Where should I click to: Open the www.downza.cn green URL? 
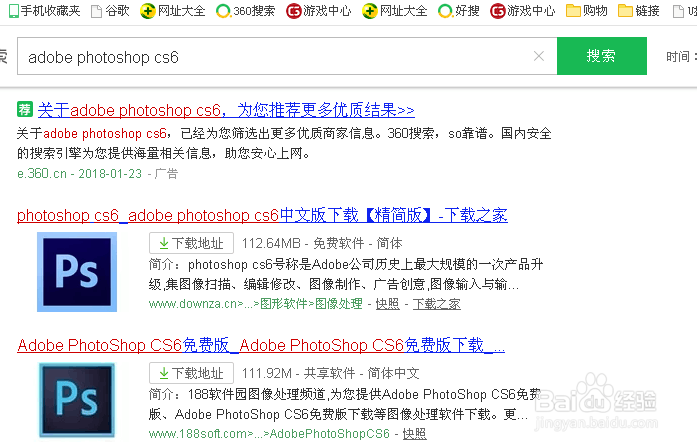[x=256, y=304]
